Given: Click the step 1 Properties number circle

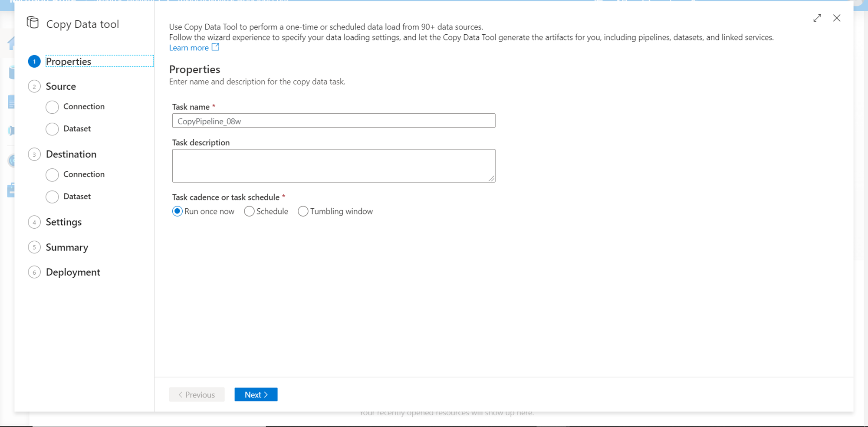Looking at the screenshot, I should click(34, 62).
